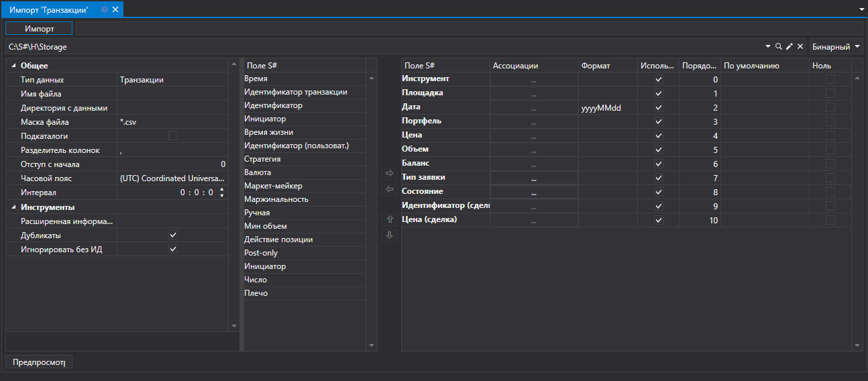The width and height of the screenshot is (868, 381).
Task: Collapse the Инструменты section
Action: [13, 207]
